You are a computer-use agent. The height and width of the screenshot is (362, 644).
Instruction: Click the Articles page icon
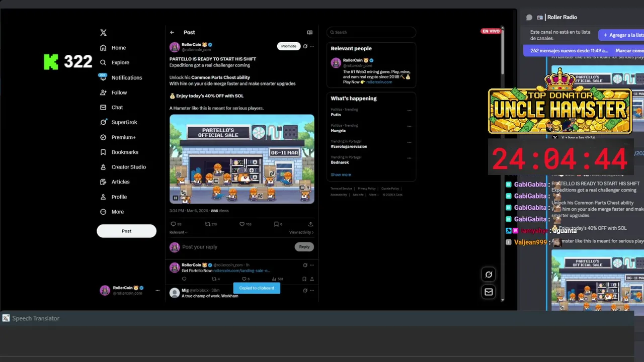[103, 182]
